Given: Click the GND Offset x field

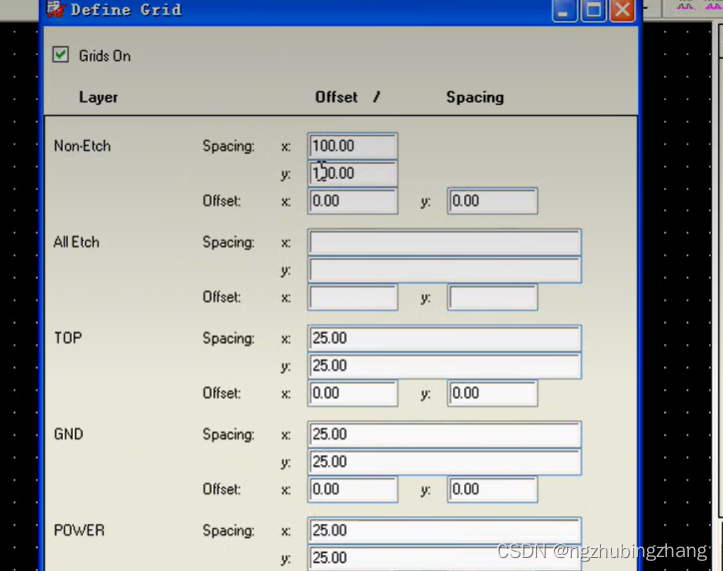Looking at the screenshot, I should 353,489.
